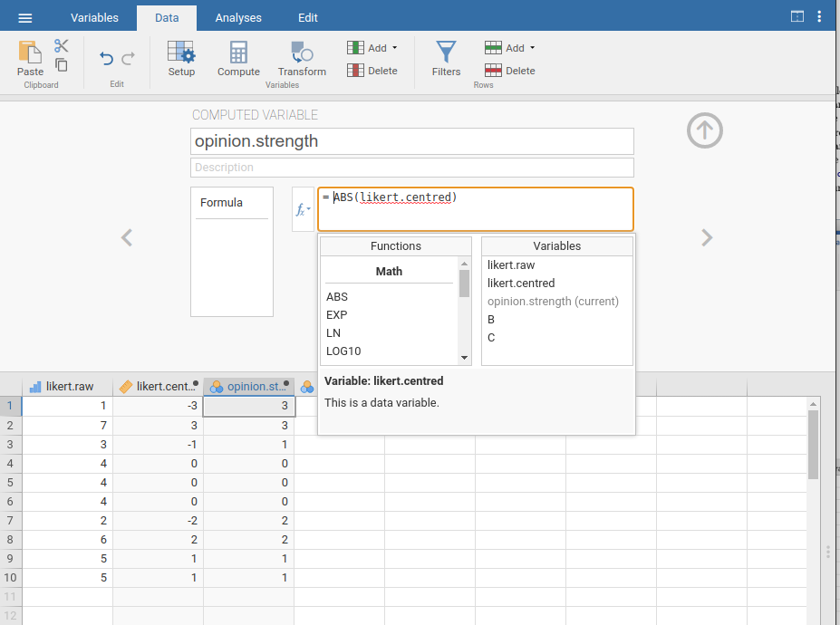
Task: Click the variable name field opinion.strength
Action: [412, 141]
